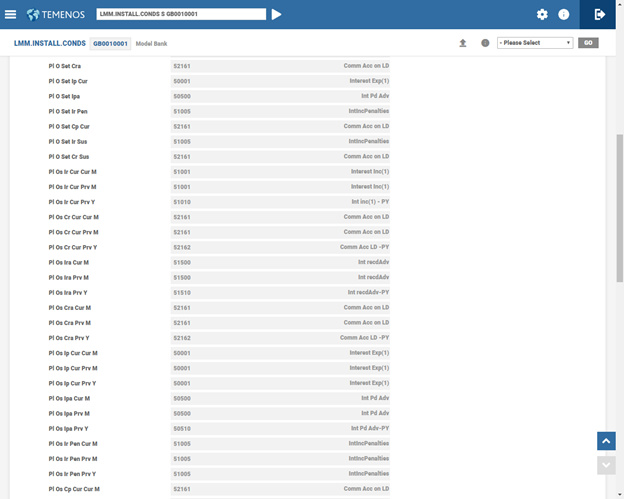Open the Please Select dropdown
Screen dimensions: 624x499
click(x=534, y=43)
